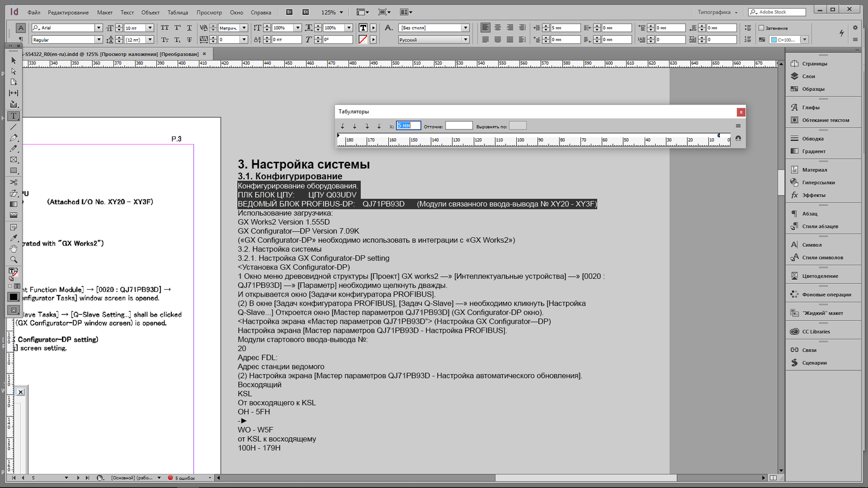Click the Adobe Stock search field

(777, 12)
